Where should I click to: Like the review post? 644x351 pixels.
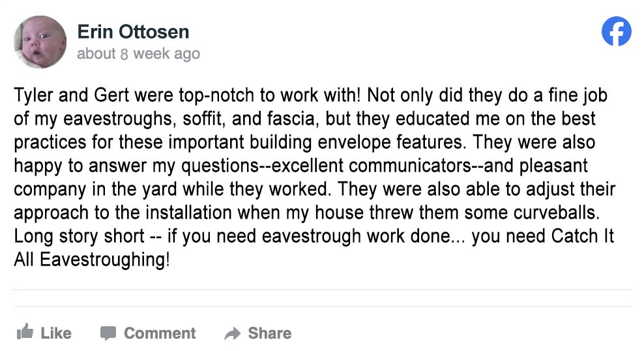[x=44, y=333]
